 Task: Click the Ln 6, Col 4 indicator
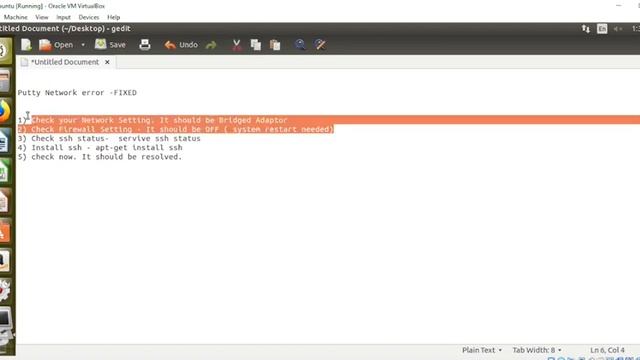click(607, 350)
